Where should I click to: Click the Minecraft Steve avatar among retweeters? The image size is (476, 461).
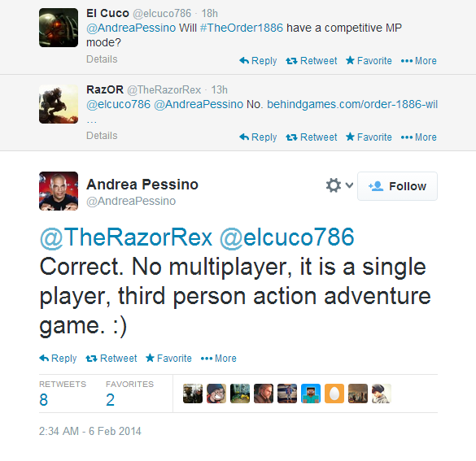pyautogui.click(x=311, y=394)
